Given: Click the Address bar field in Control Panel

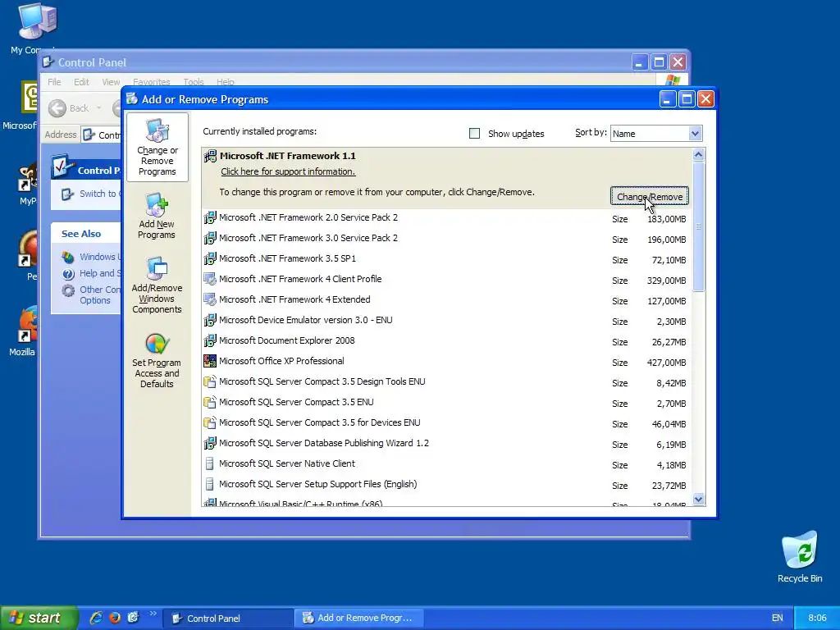Looking at the screenshot, I should [102, 135].
